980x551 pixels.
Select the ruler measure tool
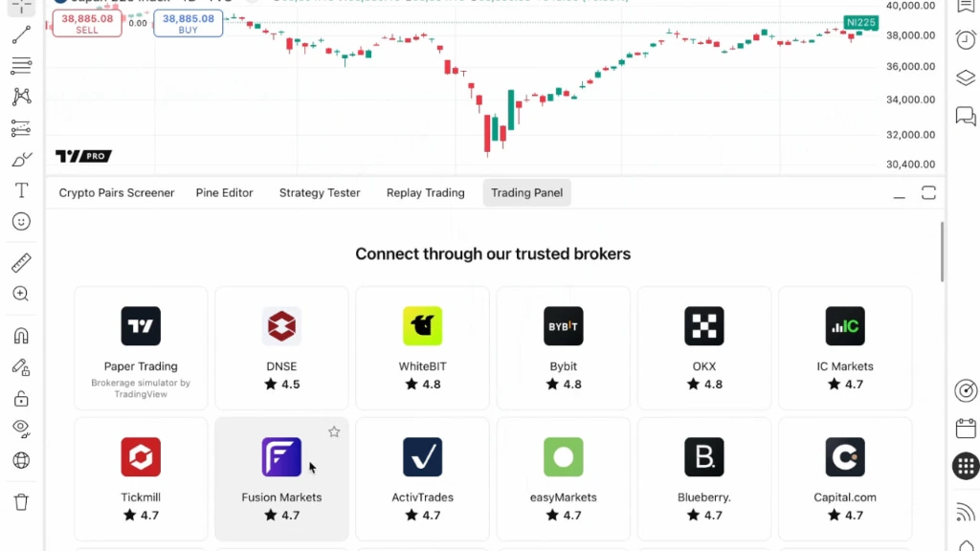[21, 263]
